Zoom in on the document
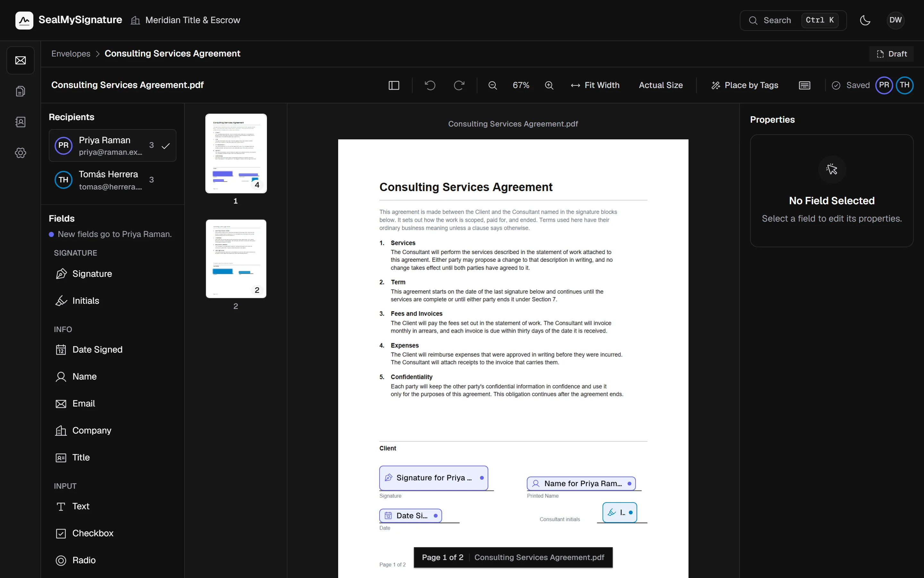 (549, 85)
